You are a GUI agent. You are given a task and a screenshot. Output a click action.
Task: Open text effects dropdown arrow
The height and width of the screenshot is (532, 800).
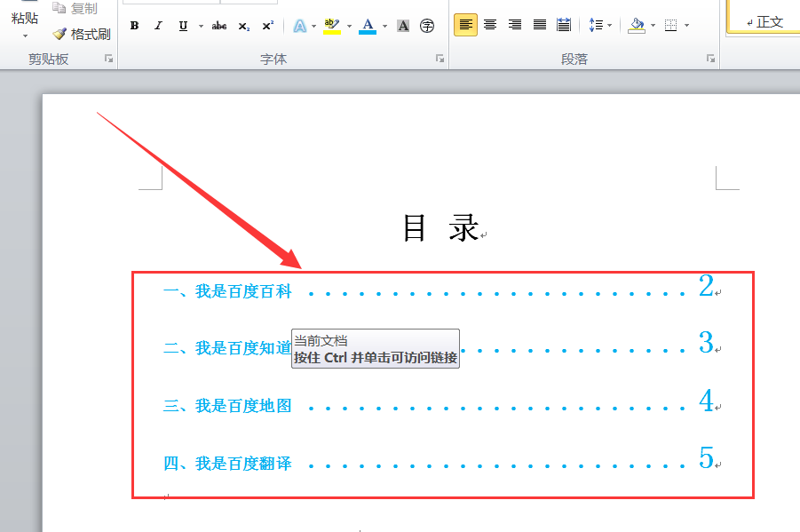[x=313, y=26]
